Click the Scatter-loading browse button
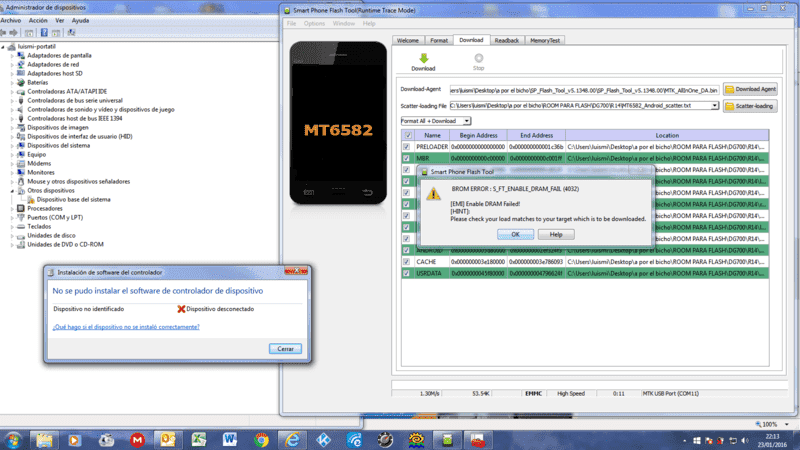 pos(750,106)
